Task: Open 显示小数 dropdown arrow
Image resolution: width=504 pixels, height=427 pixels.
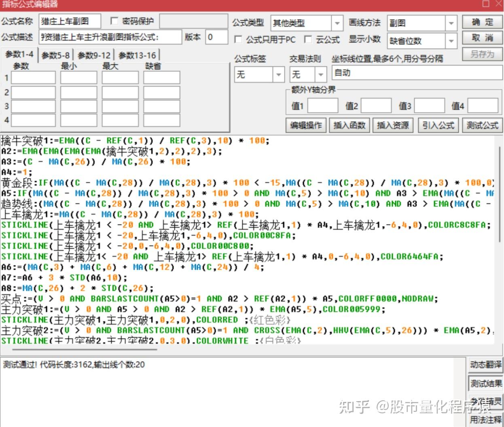Action: (451, 41)
